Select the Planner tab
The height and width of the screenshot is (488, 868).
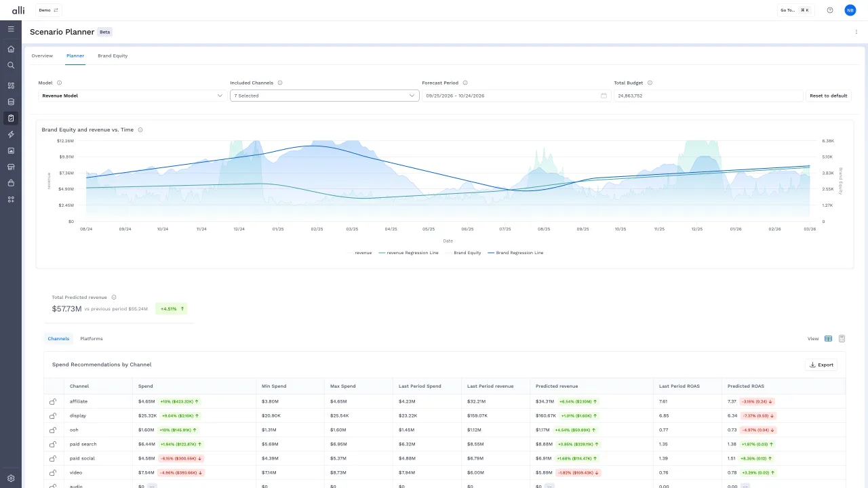pyautogui.click(x=75, y=56)
